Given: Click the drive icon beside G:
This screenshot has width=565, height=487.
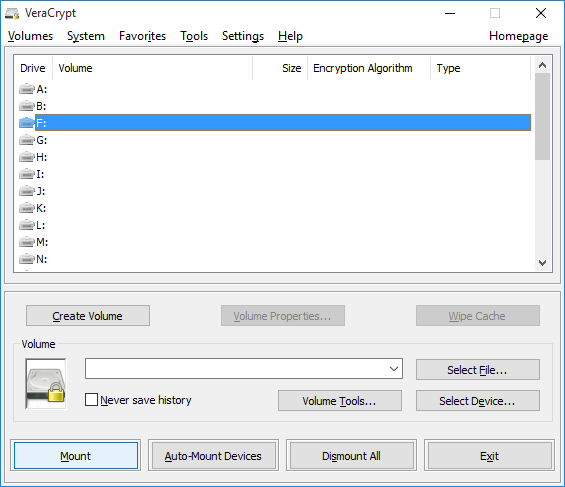Looking at the screenshot, I should [27, 140].
